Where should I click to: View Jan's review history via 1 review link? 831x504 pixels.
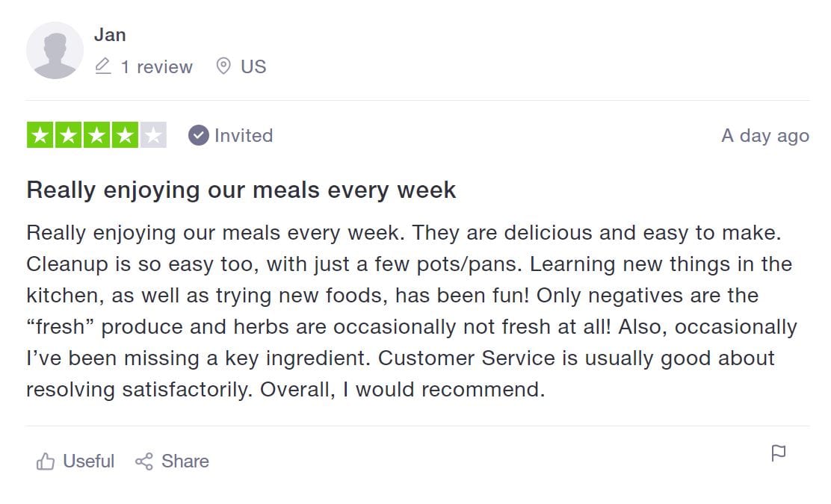point(157,66)
